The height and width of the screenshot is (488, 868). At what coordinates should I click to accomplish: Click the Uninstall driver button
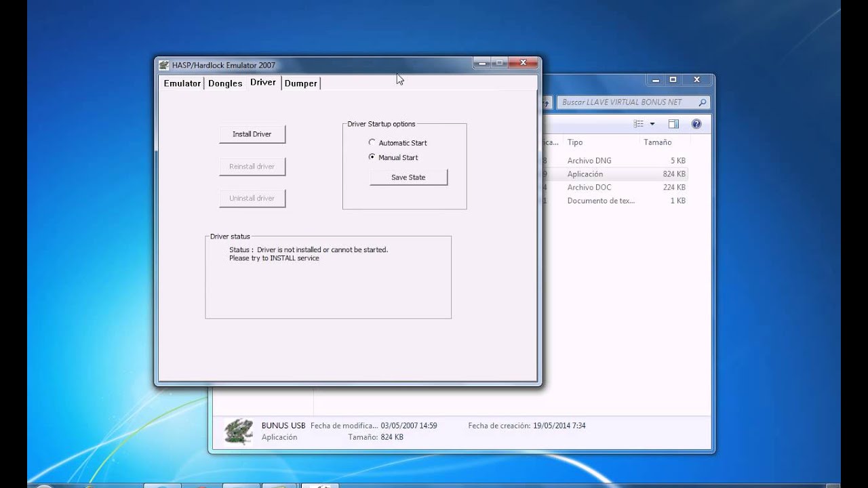pyautogui.click(x=252, y=199)
